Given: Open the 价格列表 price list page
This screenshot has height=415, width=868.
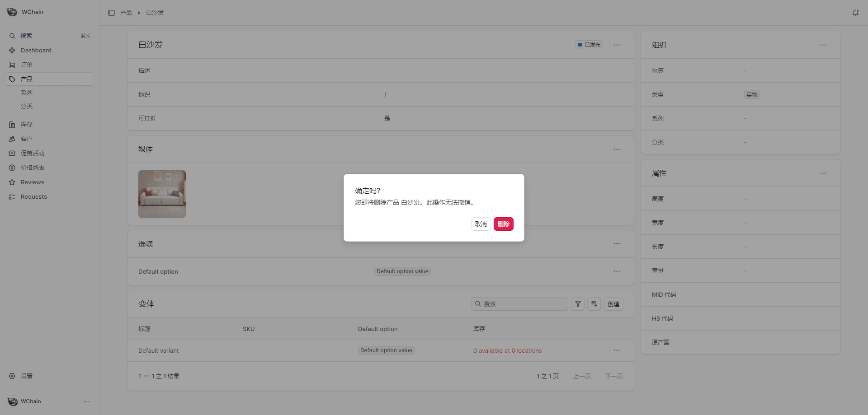Looking at the screenshot, I should tap(33, 168).
